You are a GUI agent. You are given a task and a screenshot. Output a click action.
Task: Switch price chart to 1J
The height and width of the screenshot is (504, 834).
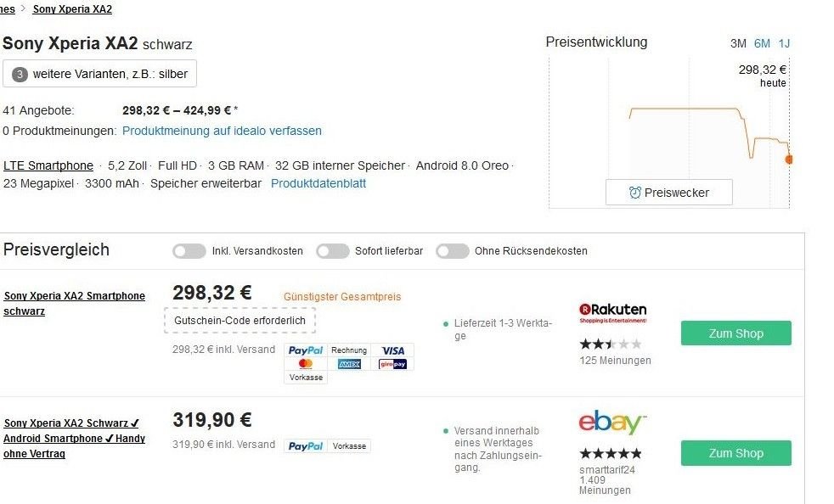coord(784,43)
